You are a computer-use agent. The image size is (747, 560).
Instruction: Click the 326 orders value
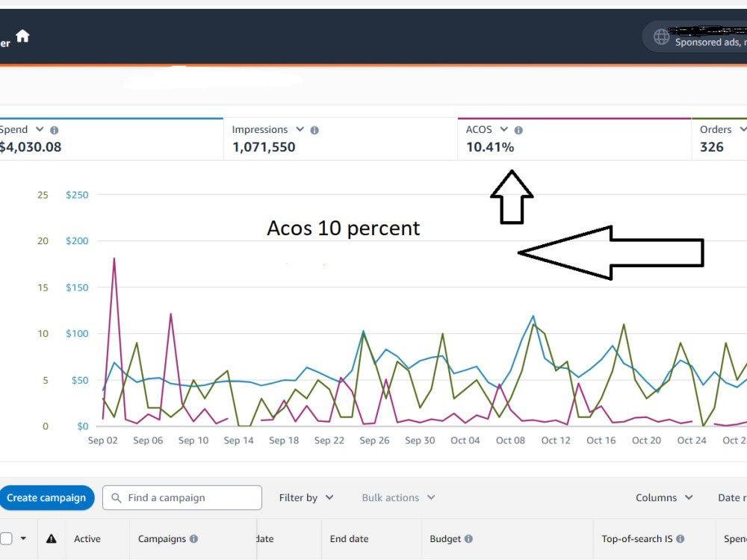712,147
